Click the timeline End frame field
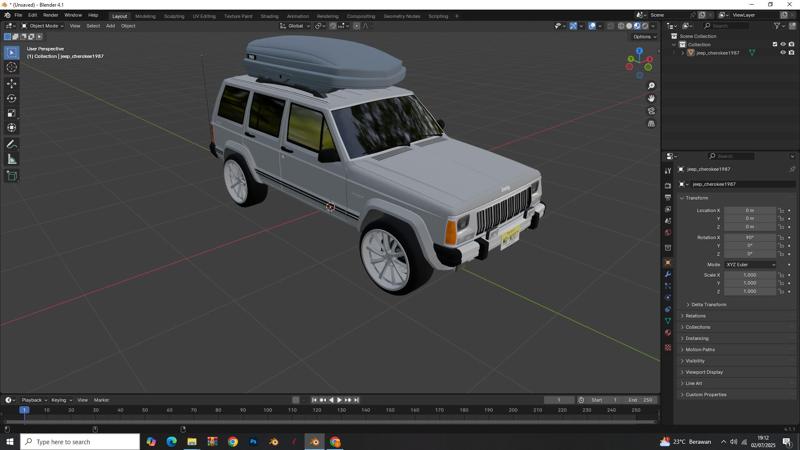800x450 pixels. click(641, 400)
